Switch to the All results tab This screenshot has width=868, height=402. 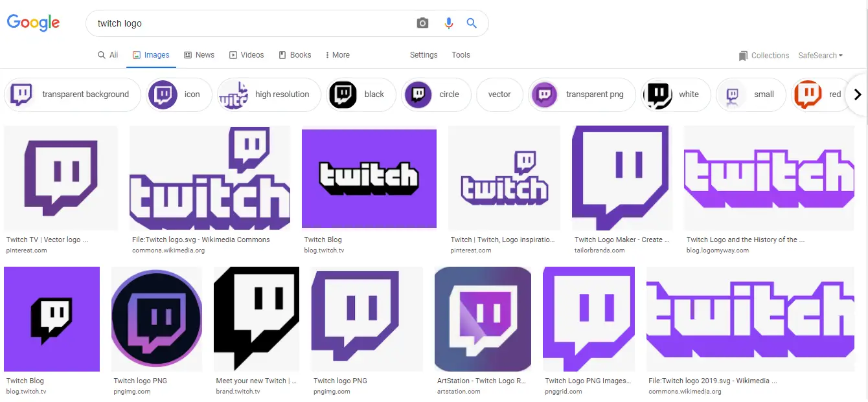coord(108,55)
